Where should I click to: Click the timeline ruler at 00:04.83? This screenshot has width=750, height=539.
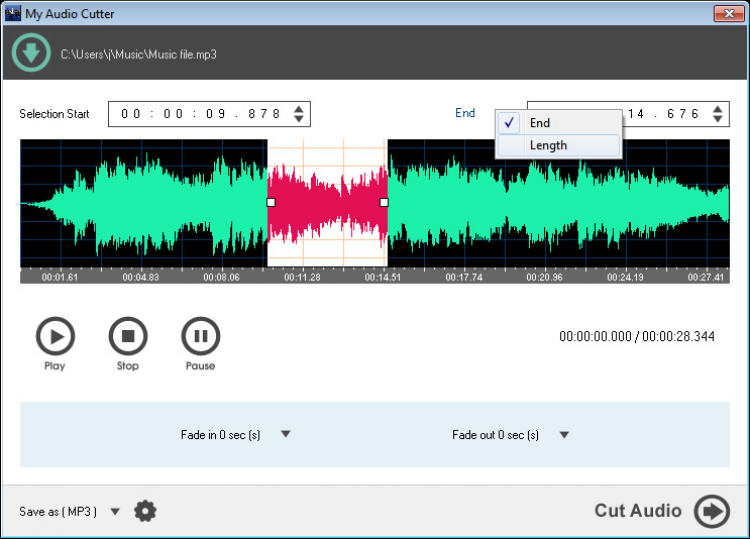coord(141,277)
